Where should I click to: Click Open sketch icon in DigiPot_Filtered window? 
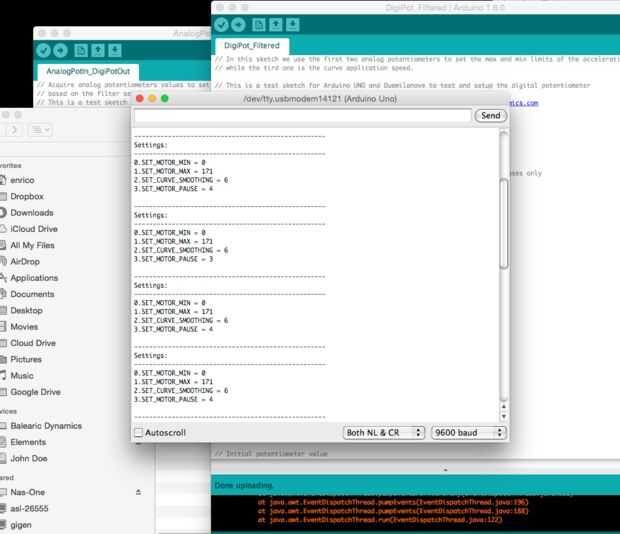click(276, 25)
